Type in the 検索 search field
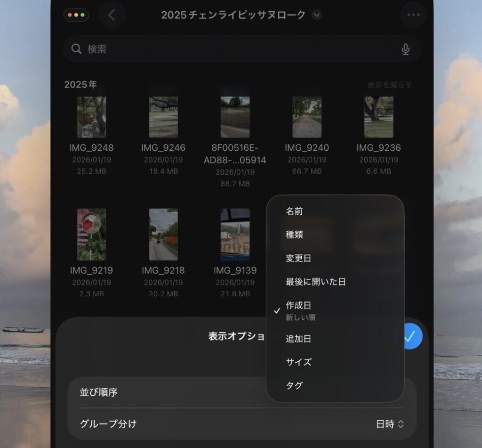 [x=235, y=49]
